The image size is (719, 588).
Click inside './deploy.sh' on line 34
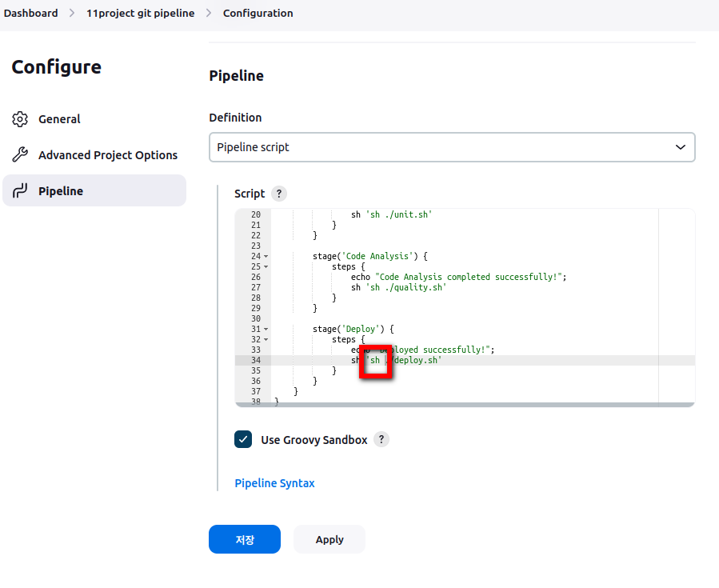414,361
